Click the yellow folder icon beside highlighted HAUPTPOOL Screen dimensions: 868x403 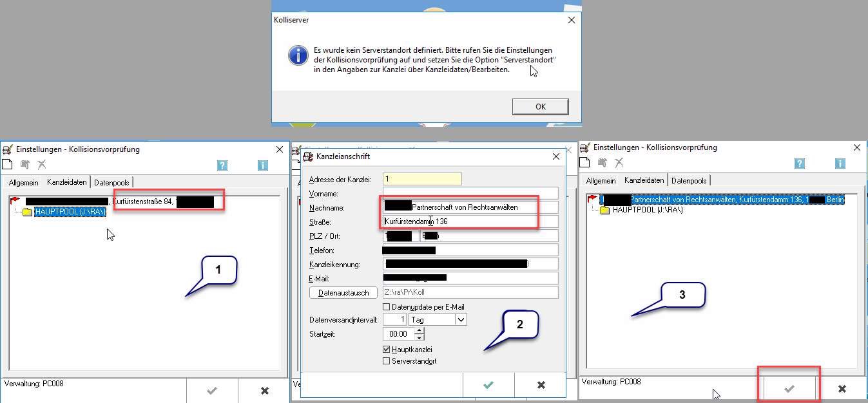(x=28, y=212)
